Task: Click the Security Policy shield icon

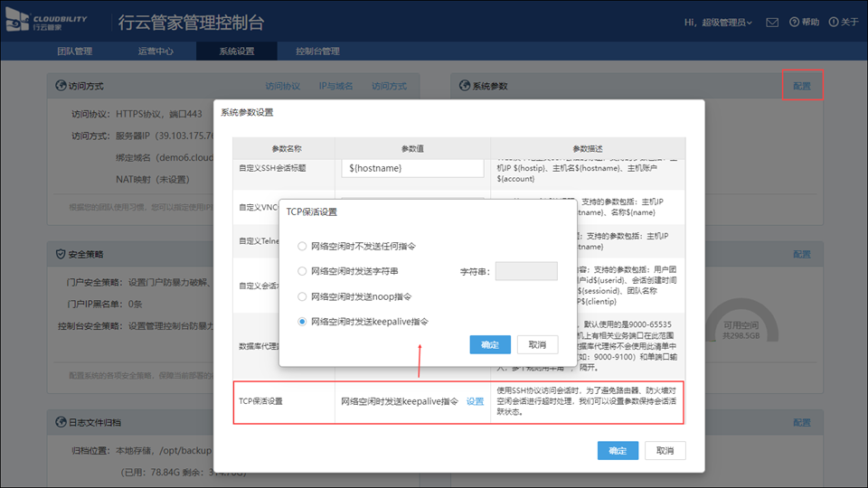Action: (61, 255)
